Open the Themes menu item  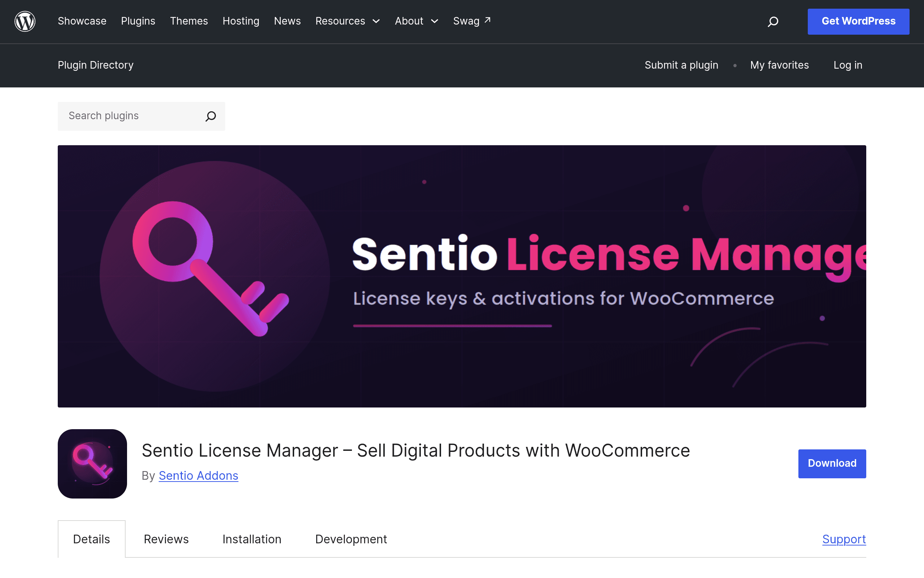[189, 21]
